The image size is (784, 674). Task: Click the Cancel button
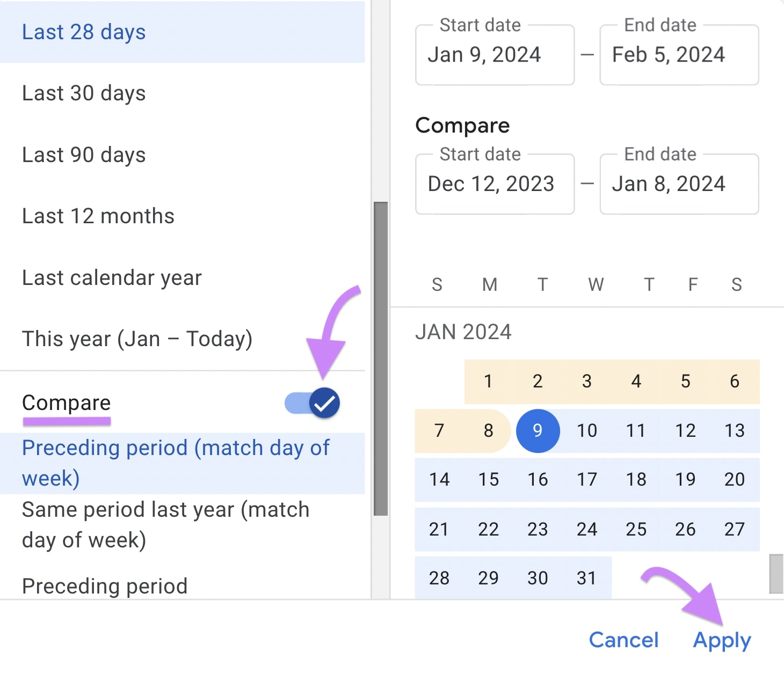tap(623, 640)
